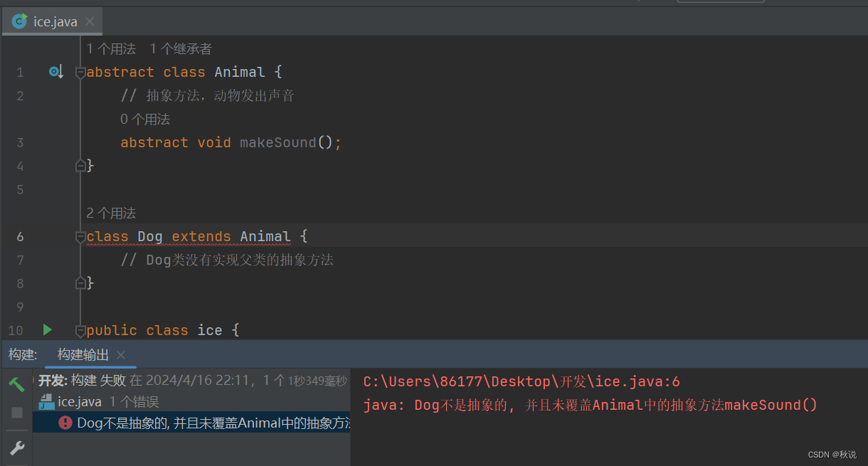Open the '0 个用法' hint above makeSound
Viewport: 868px width, 466px height.
point(145,119)
